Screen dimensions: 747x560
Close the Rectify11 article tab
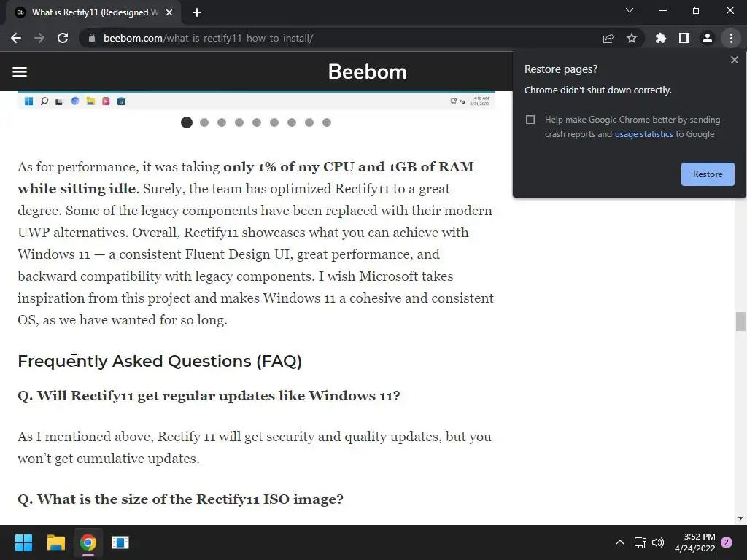pos(169,12)
